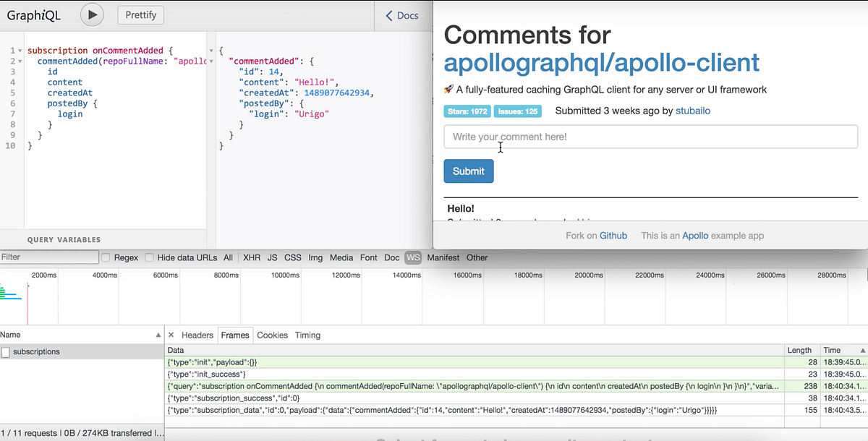Screen dimensions: 868x441
Task: Run the GraphiQL query with play button
Action: pyautogui.click(x=92, y=14)
